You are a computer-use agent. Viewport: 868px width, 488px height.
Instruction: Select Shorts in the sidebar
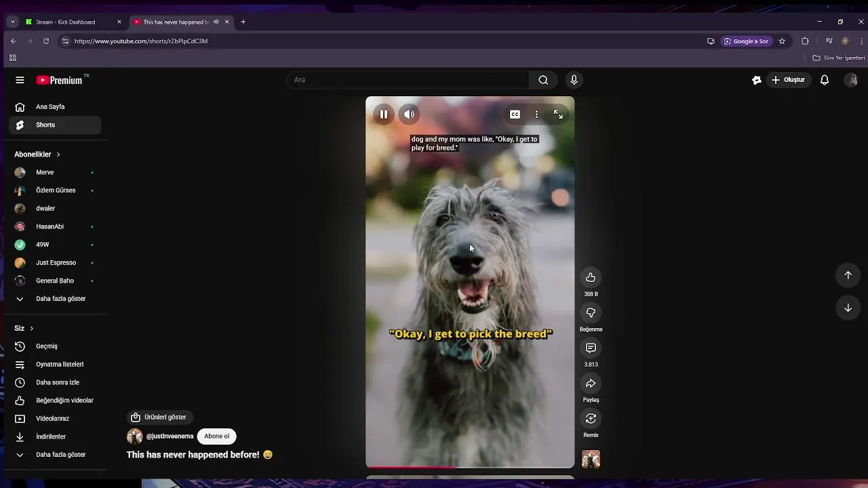pyautogui.click(x=55, y=125)
